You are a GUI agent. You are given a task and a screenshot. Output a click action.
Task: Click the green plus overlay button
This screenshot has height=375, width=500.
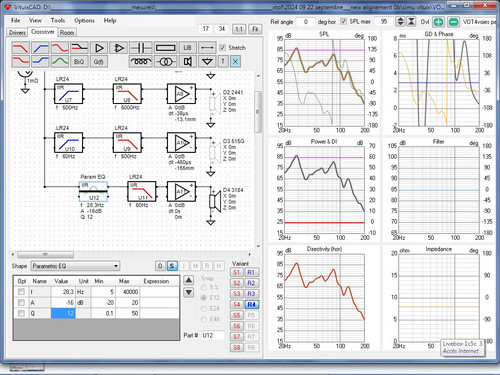click(439, 22)
